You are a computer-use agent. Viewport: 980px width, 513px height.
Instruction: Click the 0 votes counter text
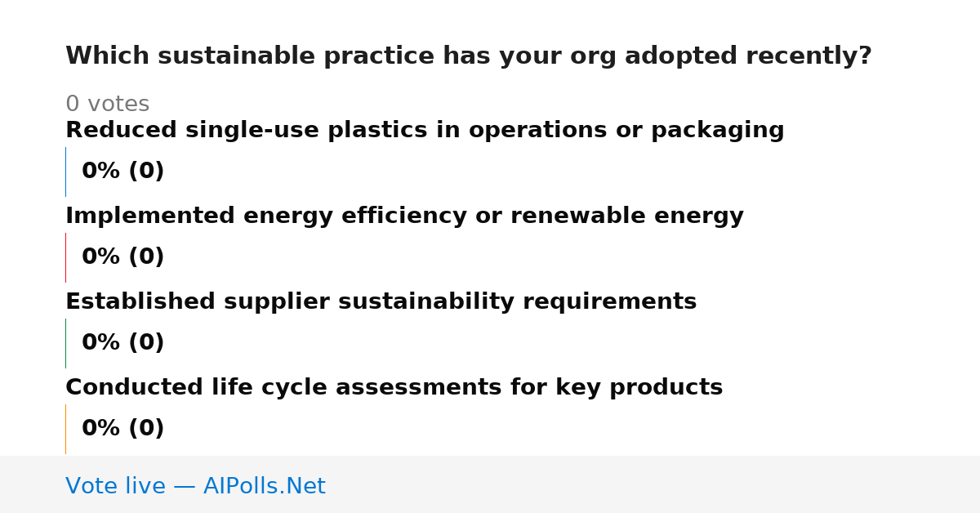tap(107, 105)
